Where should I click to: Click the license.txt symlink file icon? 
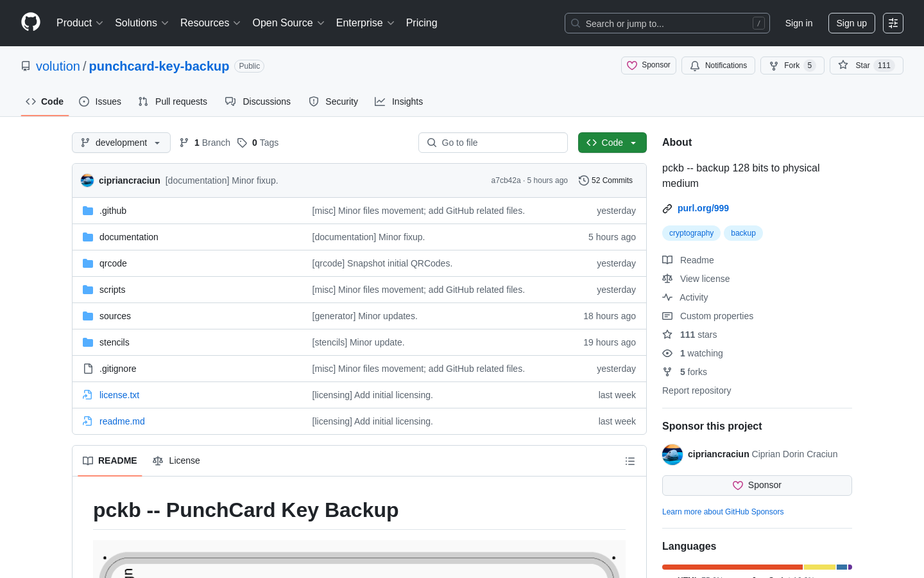(x=88, y=395)
